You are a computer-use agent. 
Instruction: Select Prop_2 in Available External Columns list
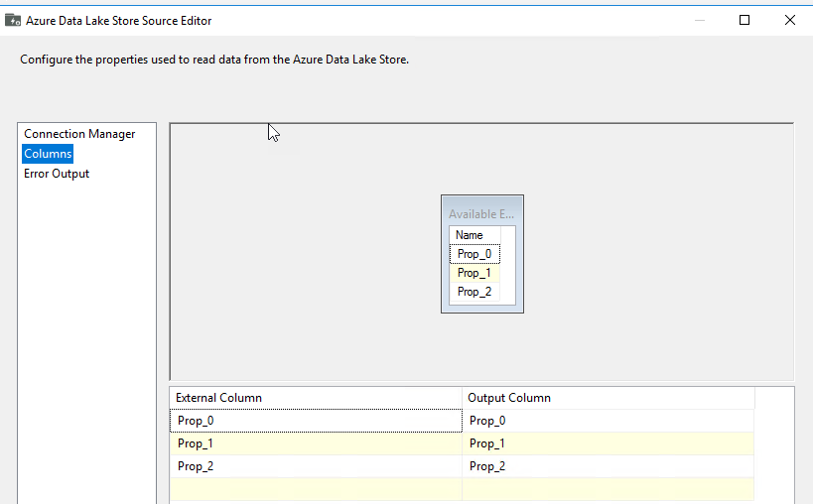coord(474,292)
